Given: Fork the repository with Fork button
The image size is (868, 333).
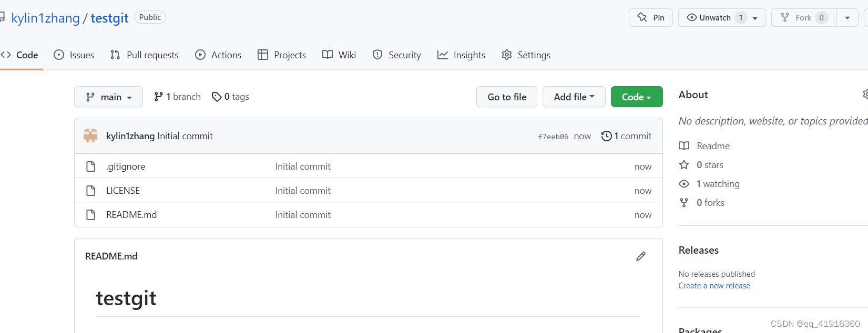Looking at the screenshot, I should (x=804, y=17).
